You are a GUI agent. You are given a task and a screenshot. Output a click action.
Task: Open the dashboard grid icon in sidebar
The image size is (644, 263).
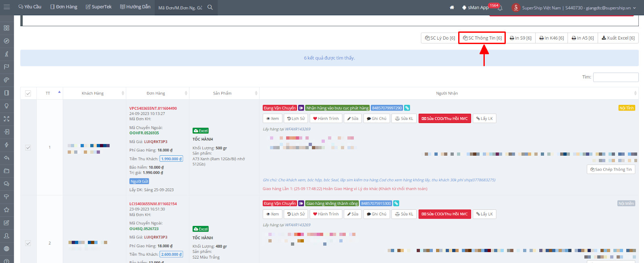[x=6, y=28]
